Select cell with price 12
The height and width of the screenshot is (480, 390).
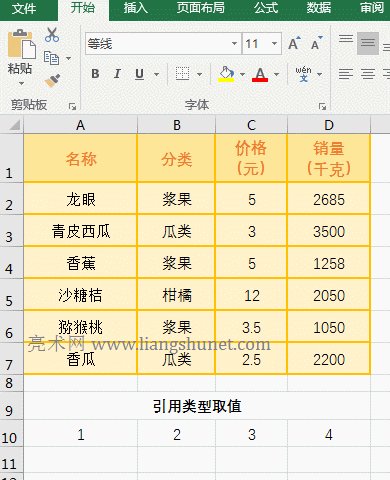(x=251, y=295)
